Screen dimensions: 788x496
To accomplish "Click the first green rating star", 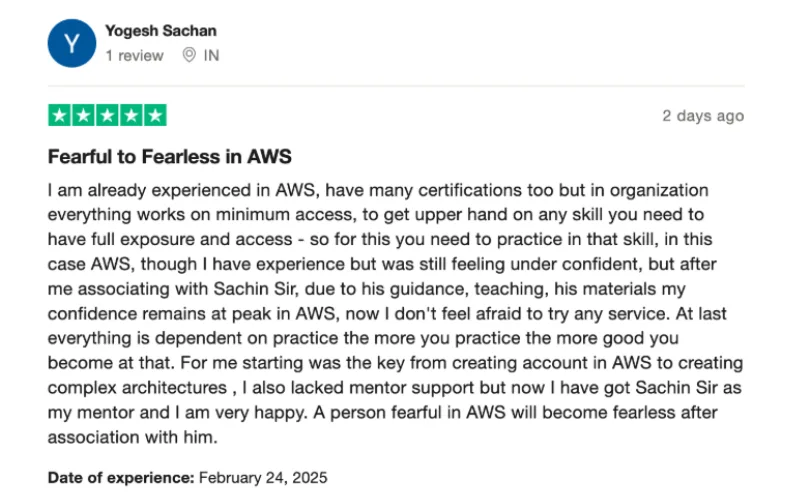I will [x=59, y=115].
